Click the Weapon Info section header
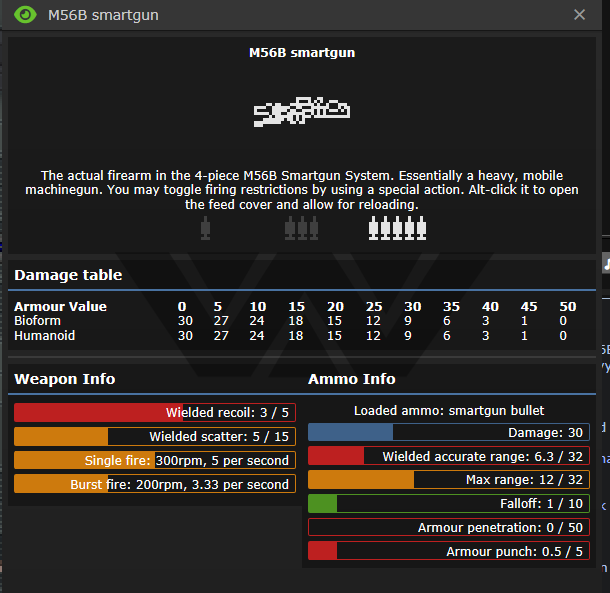 pos(64,379)
